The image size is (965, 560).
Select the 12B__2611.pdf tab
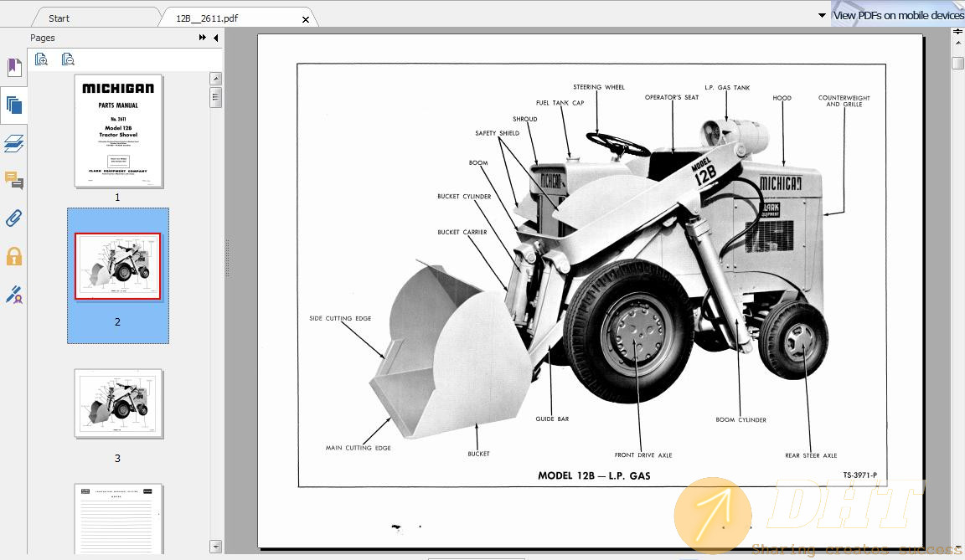click(x=207, y=18)
